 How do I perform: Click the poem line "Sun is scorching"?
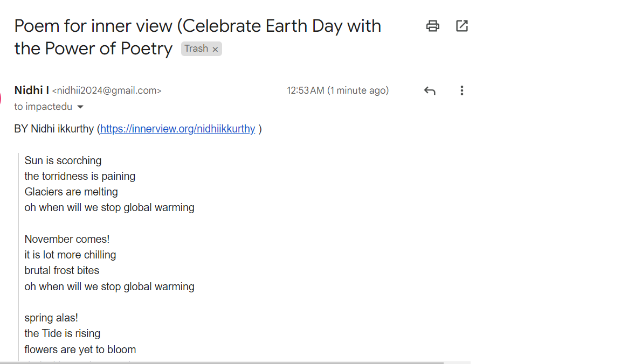63,160
